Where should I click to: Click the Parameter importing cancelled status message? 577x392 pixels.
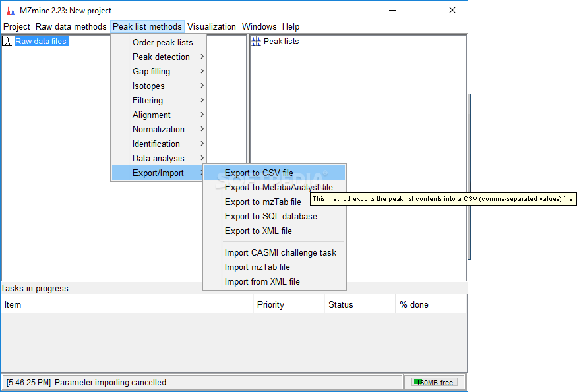coord(87,382)
